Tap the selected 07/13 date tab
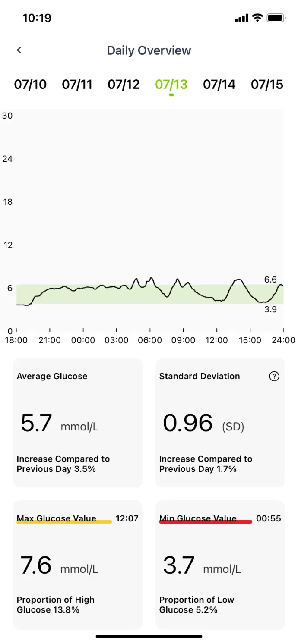 coord(171,84)
